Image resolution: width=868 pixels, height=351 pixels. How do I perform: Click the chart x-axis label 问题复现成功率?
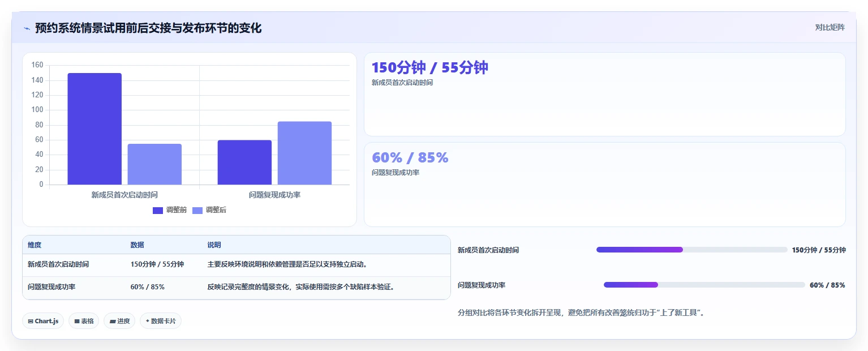(x=274, y=195)
